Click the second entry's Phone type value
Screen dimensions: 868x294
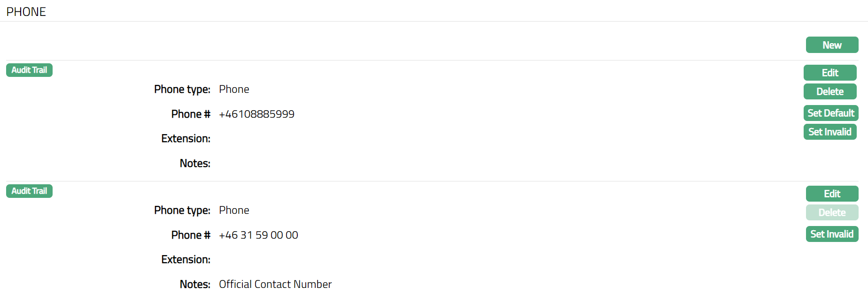(x=234, y=210)
